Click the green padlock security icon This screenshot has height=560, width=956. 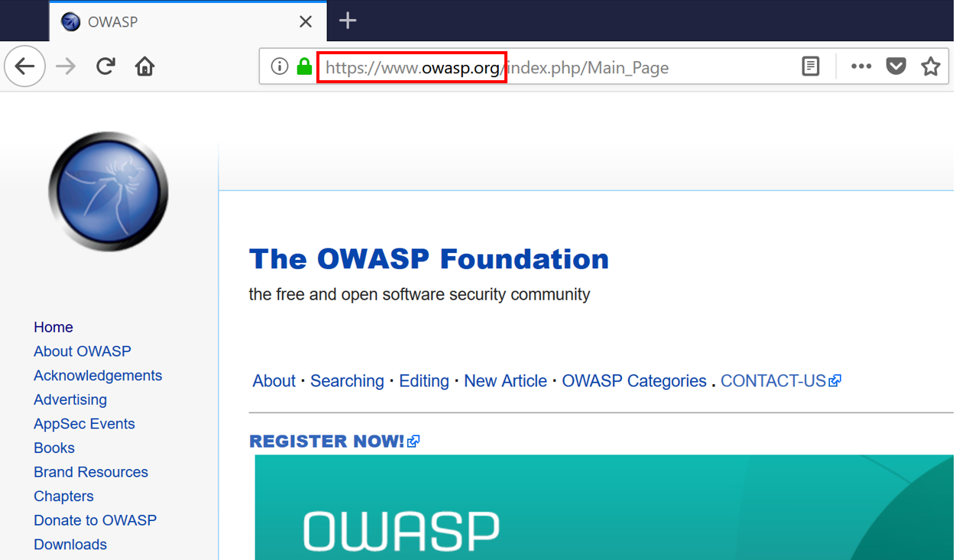[x=304, y=66]
